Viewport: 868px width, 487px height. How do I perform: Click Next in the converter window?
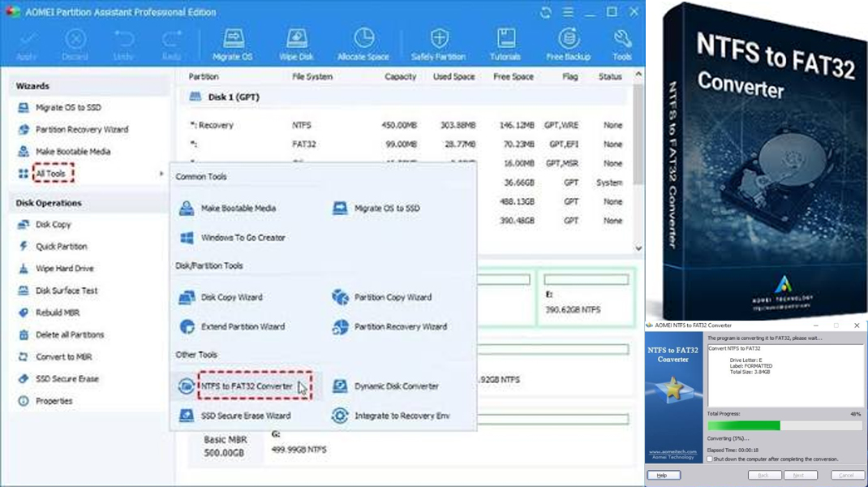point(800,476)
